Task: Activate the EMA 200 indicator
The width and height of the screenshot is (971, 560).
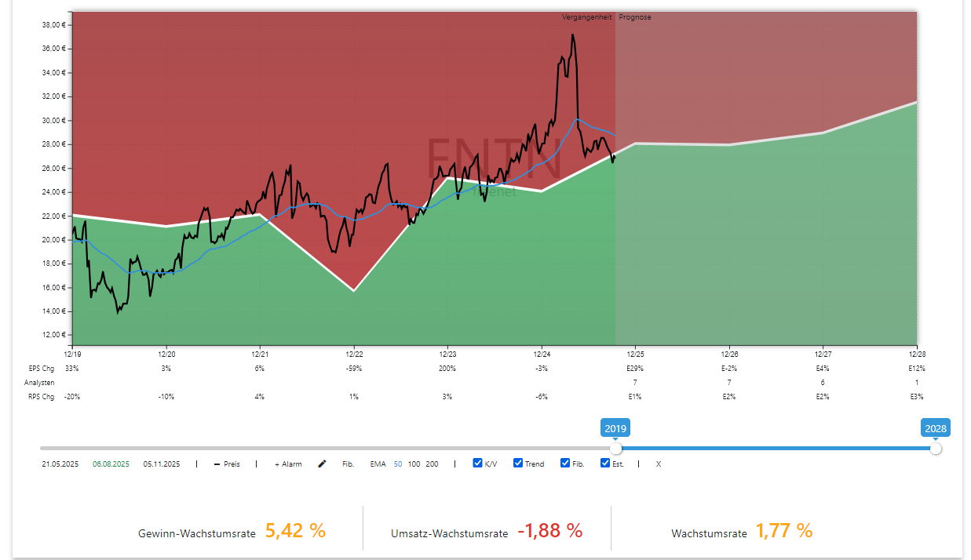Action: (430, 464)
